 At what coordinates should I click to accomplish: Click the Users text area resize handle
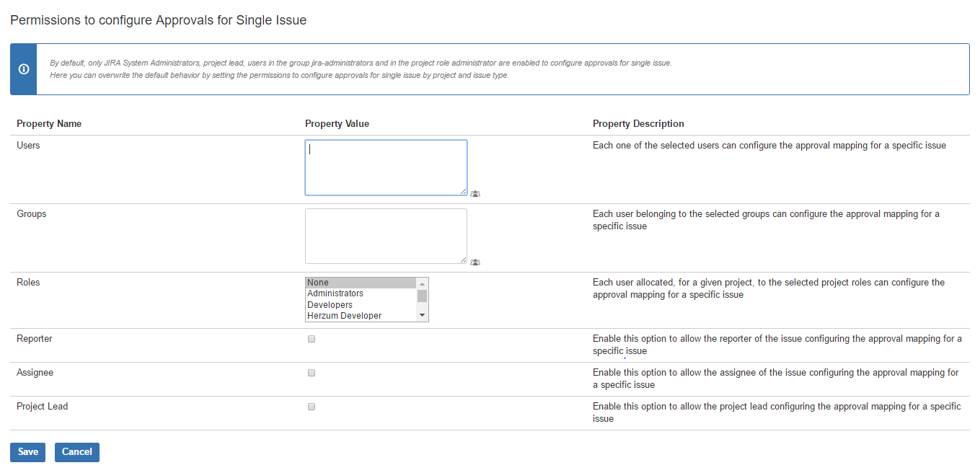click(464, 192)
